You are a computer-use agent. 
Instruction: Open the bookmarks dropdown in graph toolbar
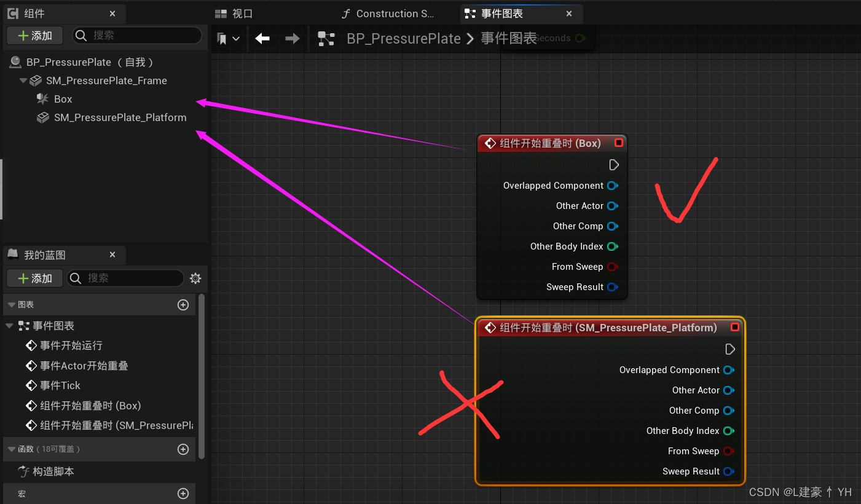(x=229, y=39)
